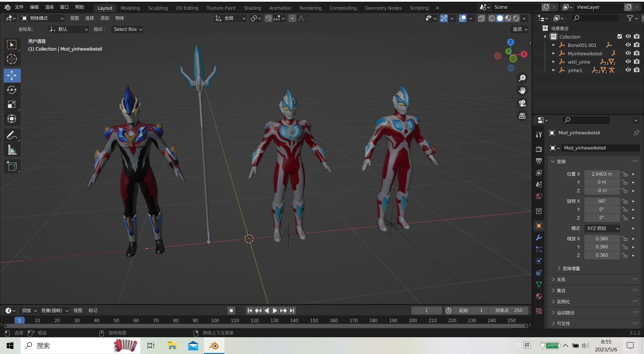Open Modifier properties wrench tab
This screenshot has width=644, height=354.
coord(539,238)
